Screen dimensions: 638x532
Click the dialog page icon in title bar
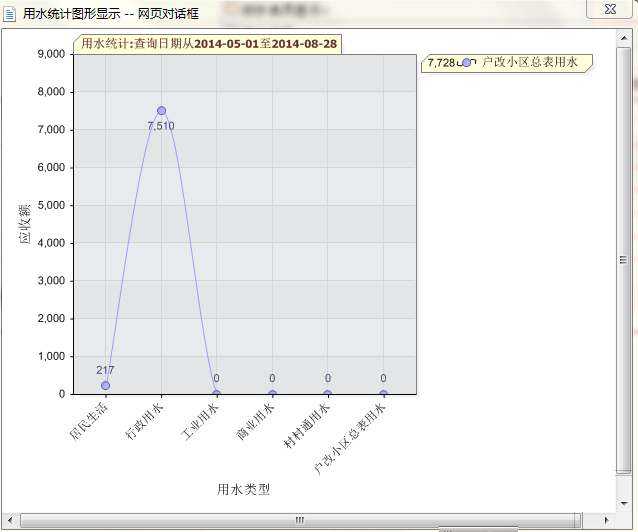tap(10, 14)
